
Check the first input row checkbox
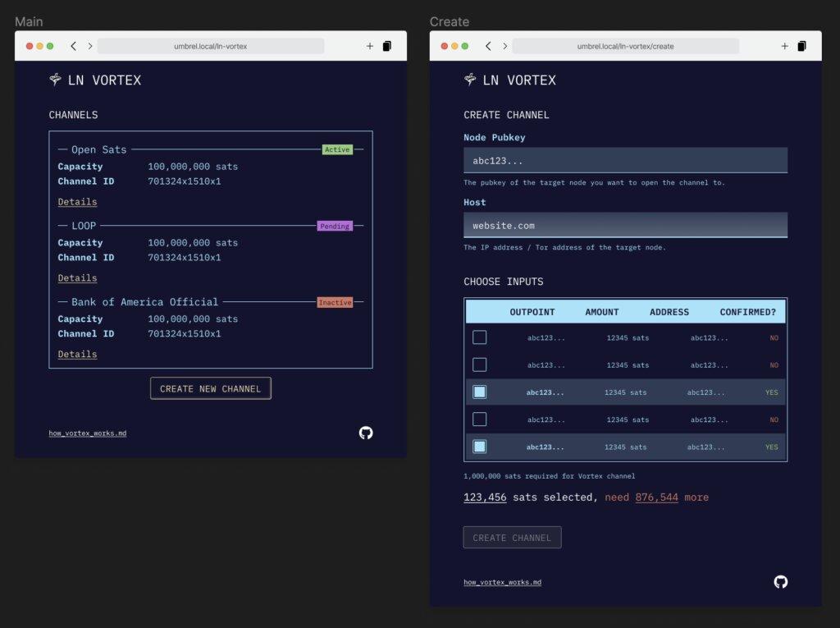click(x=480, y=337)
